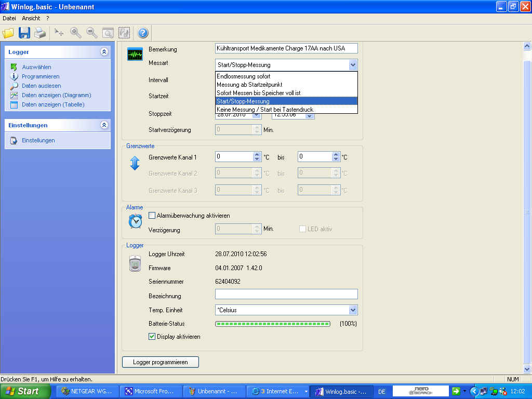This screenshot has height=399, width=532.
Task: Click the Bemerkung text field
Action: tap(286, 48)
